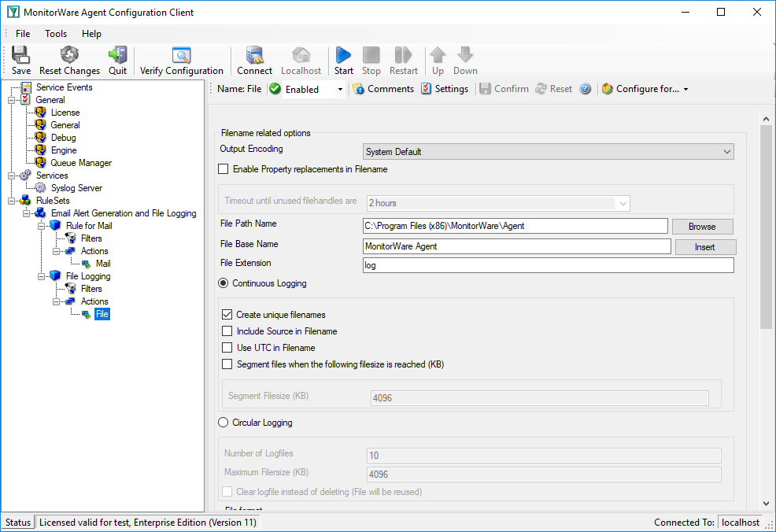
Task: Open the Tools menu
Action: click(56, 34)
